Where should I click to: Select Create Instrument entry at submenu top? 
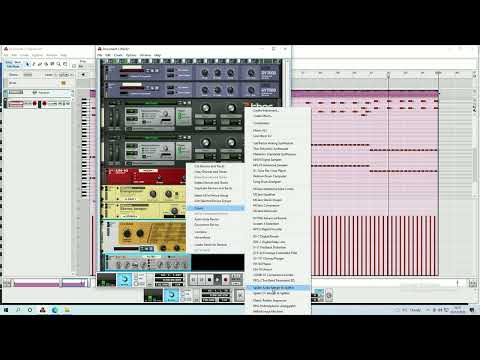click(278, 110)
